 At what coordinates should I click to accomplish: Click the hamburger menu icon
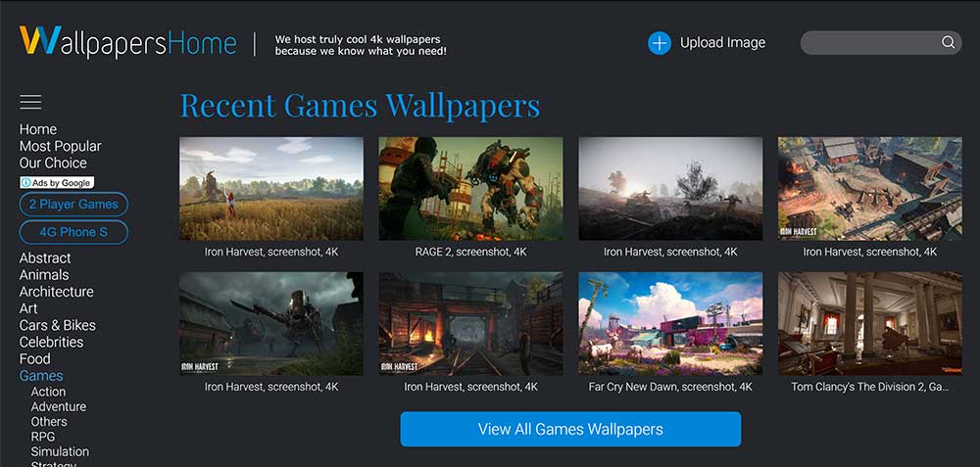tap(30, 102)
